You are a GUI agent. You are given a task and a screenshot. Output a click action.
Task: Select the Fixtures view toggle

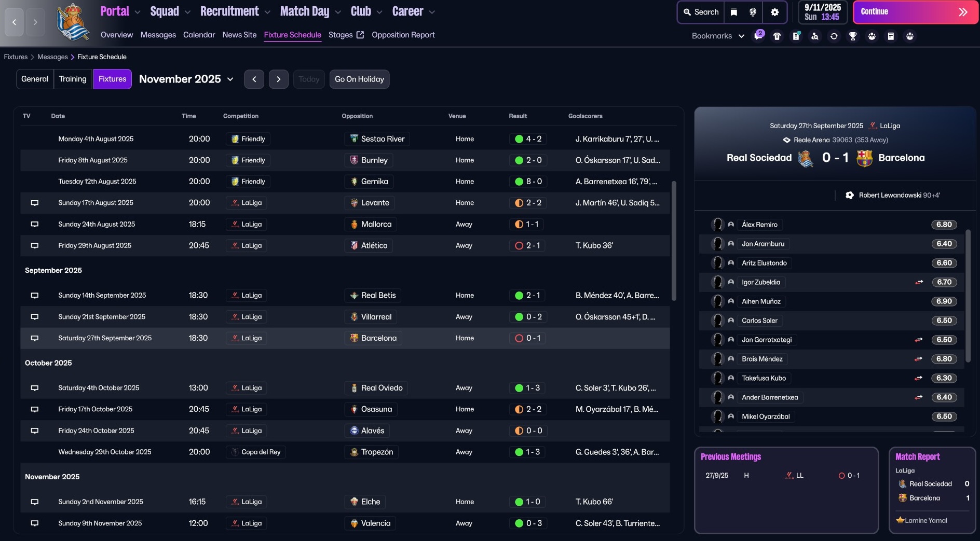click(112, 79)
